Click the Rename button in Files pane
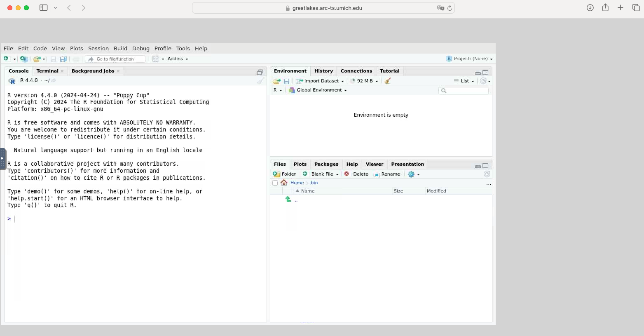The image size is (644, 336). (386, 174)
